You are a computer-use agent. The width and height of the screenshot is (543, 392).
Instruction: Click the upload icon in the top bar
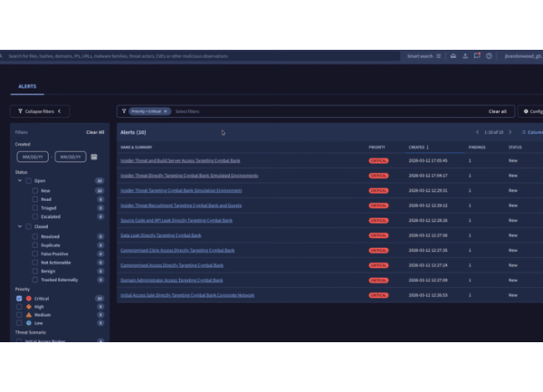coord(464,56)
